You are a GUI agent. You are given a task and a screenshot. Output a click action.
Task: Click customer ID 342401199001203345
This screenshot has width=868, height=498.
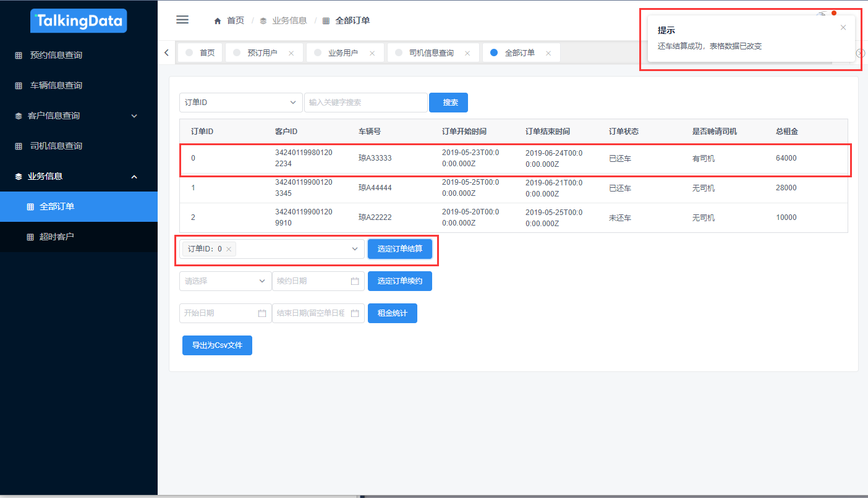[x=304, y=188]
